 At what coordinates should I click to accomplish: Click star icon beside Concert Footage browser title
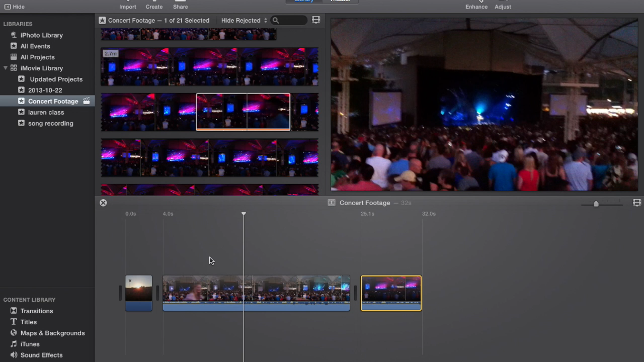coord(102,21)
